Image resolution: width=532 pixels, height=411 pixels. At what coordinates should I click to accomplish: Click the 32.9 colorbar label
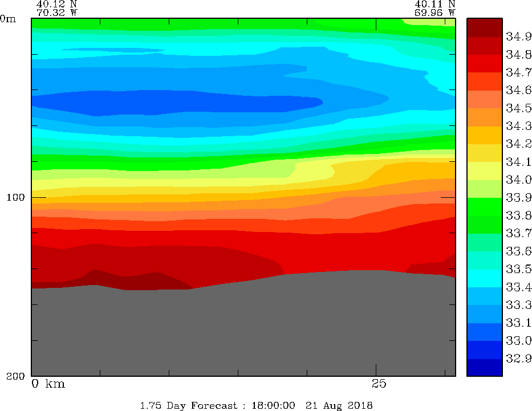[x=518, y=359]
